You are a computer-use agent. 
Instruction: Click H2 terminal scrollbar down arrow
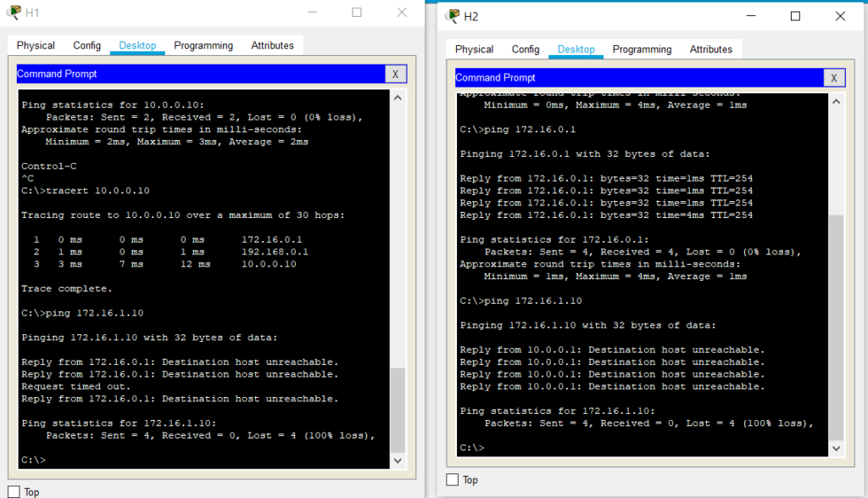[836, 448]
